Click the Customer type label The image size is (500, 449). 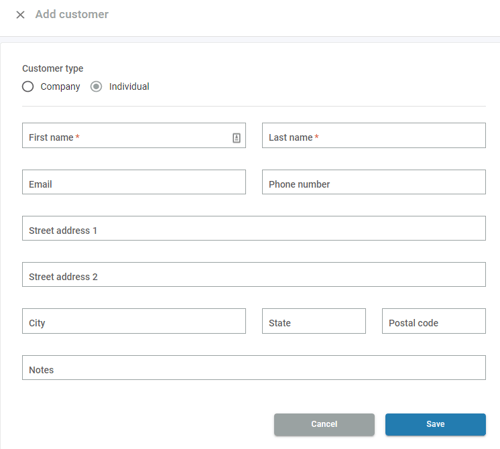point(53,68)
